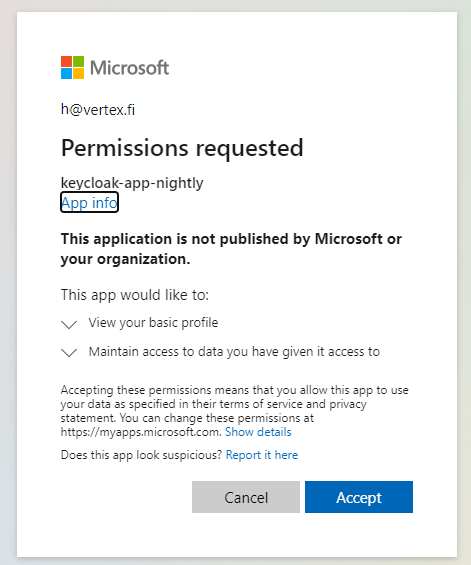Viewport: 471px width, 565px height.
Task: Cancel the permissions request
Action: [246, 497]
